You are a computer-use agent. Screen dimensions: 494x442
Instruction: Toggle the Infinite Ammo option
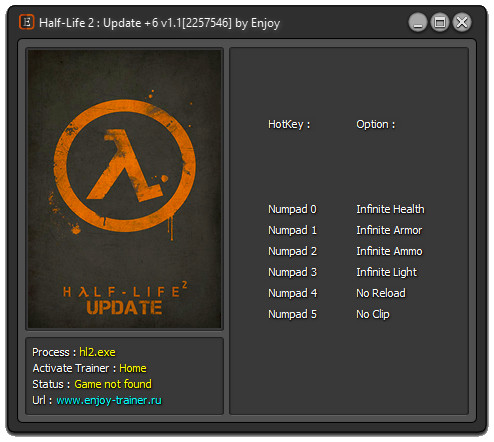click(389, 251)
